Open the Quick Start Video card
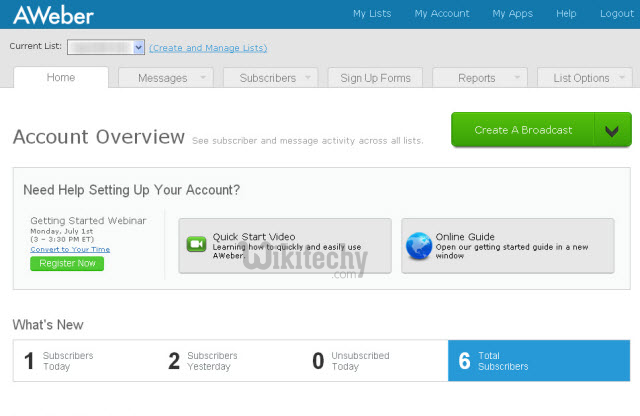Viewport: 640px width, 416px height. (285, 246)
